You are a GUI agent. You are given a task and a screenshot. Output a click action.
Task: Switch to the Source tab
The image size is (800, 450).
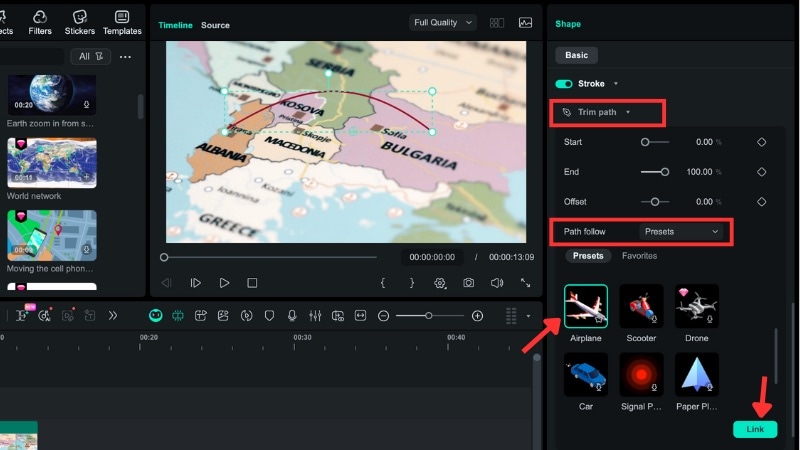[215, 25]
